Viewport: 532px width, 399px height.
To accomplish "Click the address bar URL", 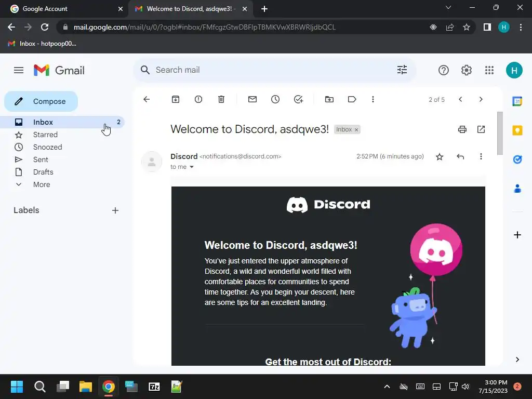I will click(205, 27).
